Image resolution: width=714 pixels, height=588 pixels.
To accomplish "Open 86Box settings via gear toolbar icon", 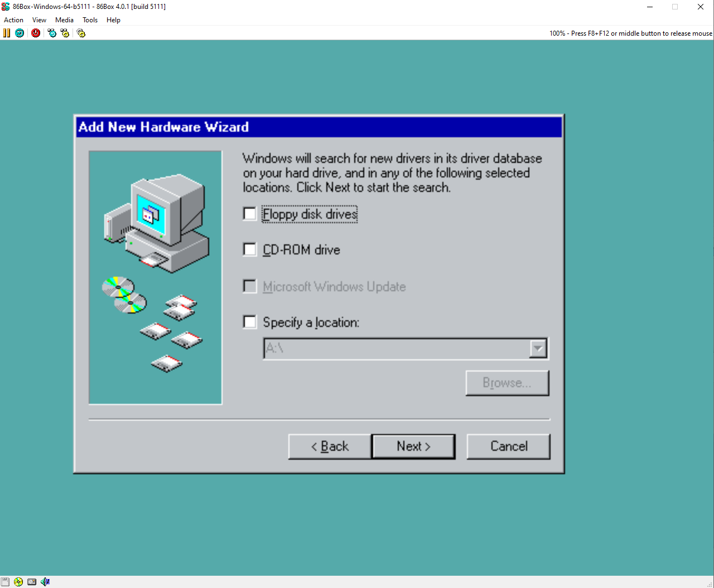I will [81, 33].
